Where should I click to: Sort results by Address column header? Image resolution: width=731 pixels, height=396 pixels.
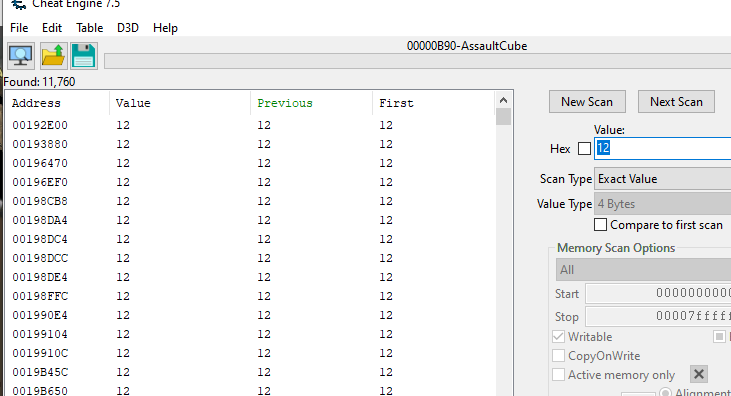pos(57,103)
